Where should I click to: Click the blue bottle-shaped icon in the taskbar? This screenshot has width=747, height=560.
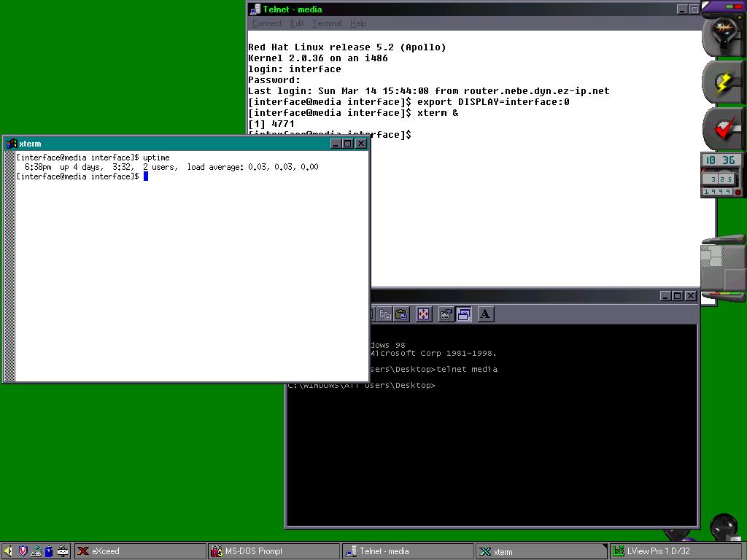tap(49, 551)
